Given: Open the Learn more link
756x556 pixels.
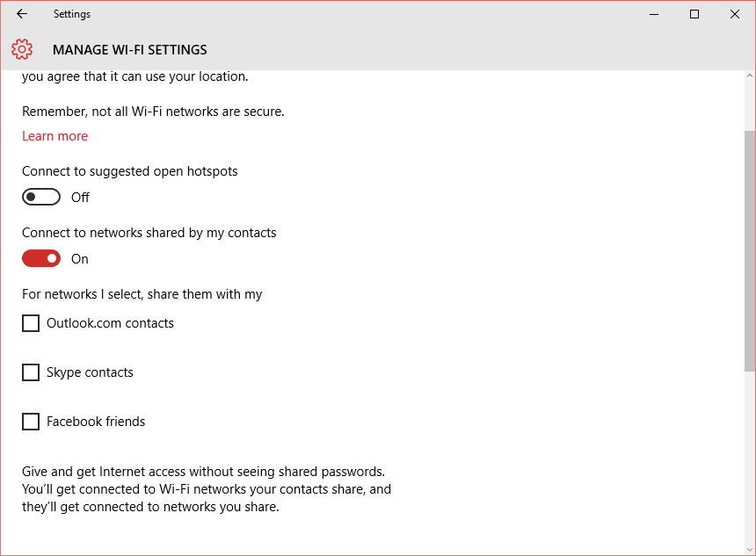Looking at the screenshot, I should [55, 136].
